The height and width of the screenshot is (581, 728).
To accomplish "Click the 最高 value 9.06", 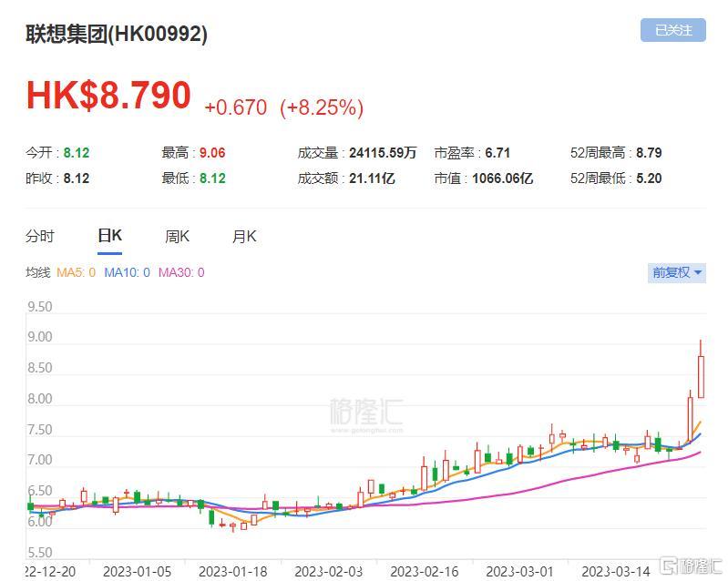I will click(x=212, y=153).
